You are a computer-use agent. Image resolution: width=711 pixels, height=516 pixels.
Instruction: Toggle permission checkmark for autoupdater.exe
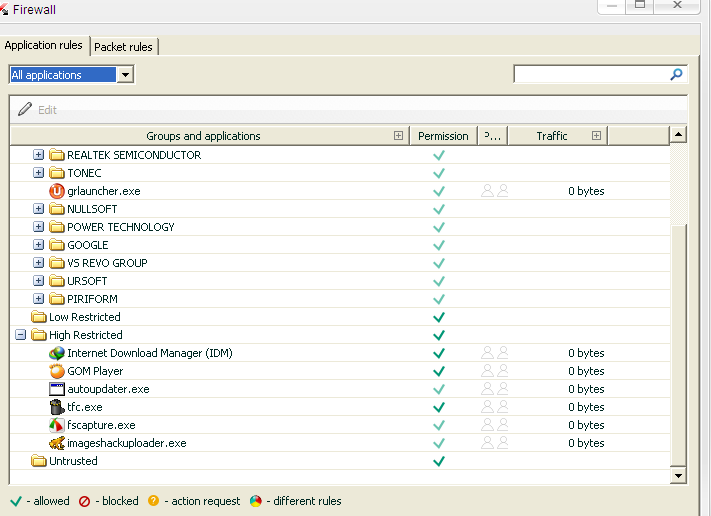click(x=439, y=389)
